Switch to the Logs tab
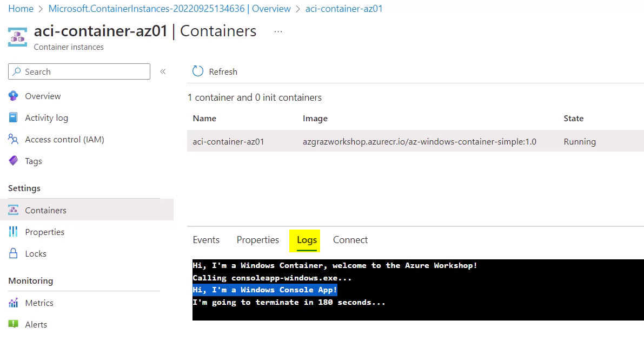The image size is (644, 340). pos(307,240)
